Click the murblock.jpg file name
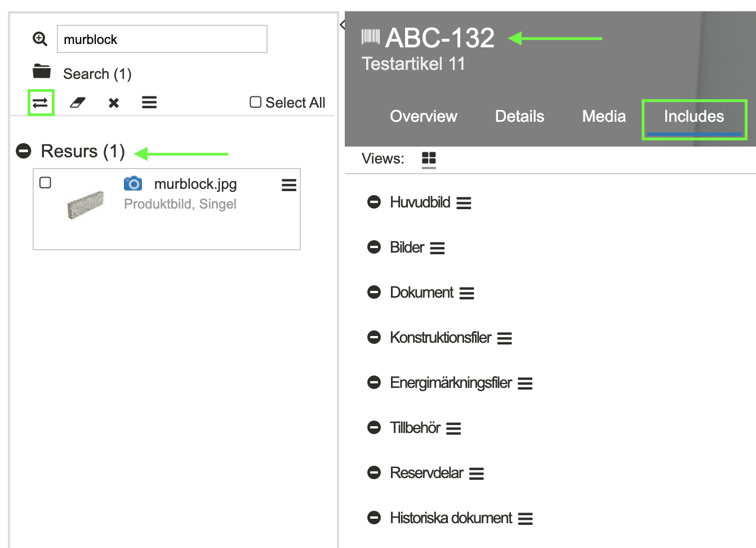Image resolution: width=756 pixels, height=548 pixels. tap(195, 184)
